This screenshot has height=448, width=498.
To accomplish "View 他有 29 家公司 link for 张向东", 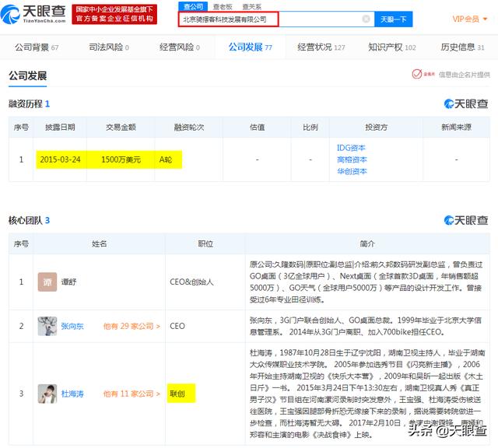I will click(132, 326).
